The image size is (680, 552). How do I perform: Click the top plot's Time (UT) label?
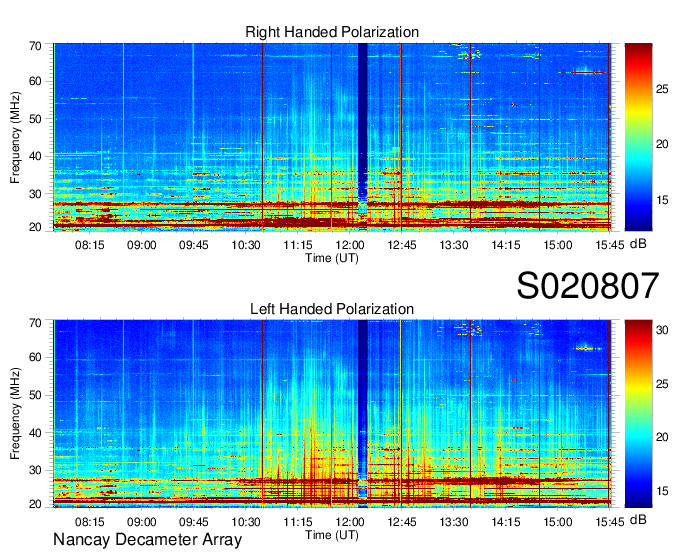pos(332,258)
